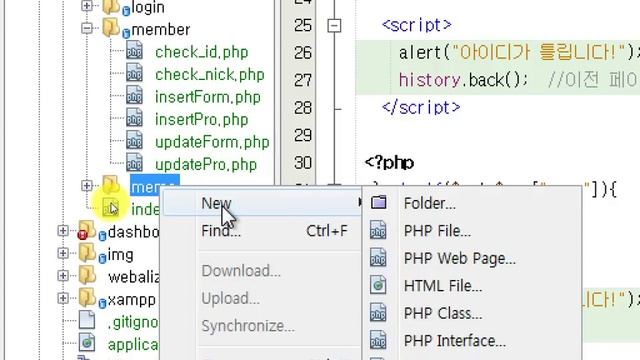This screenshot has height=360, width=640.
Task: Click the insertForm.php file icon
Action: point(134,96)
